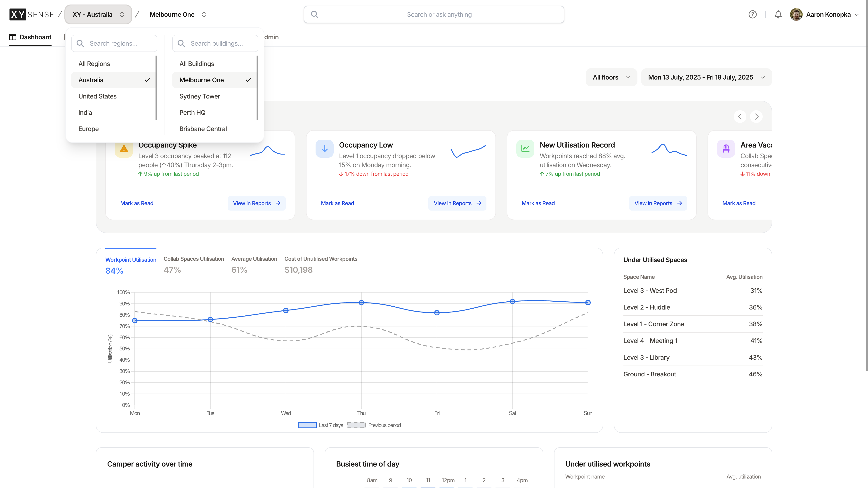Select All Buildings option
The width and height of the screenshot is (868, 488).
coord(214,64)
